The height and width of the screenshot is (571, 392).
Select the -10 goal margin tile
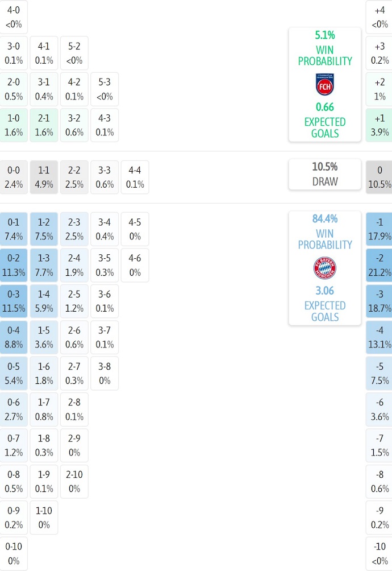pyautogui.click(x=380, y=553)
